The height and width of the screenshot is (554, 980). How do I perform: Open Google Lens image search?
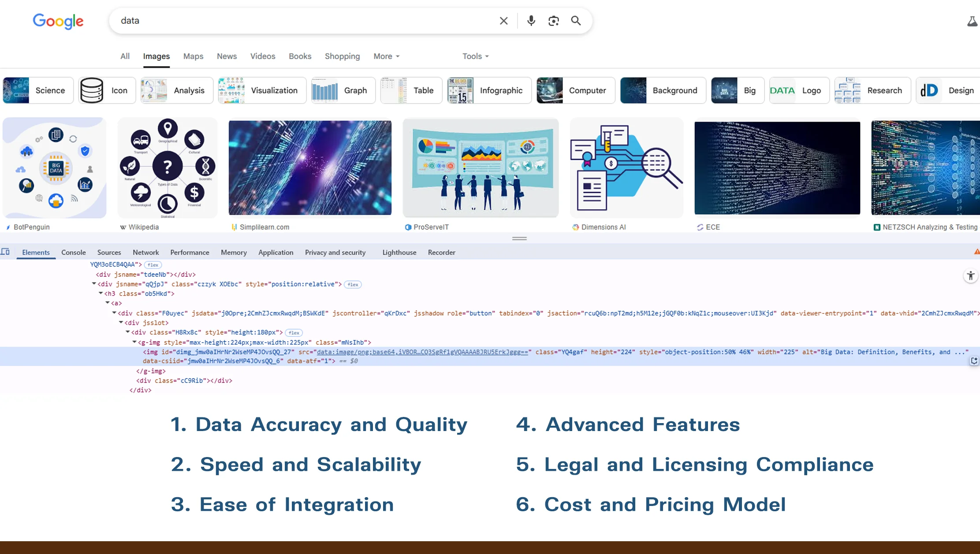coord(553,21)
